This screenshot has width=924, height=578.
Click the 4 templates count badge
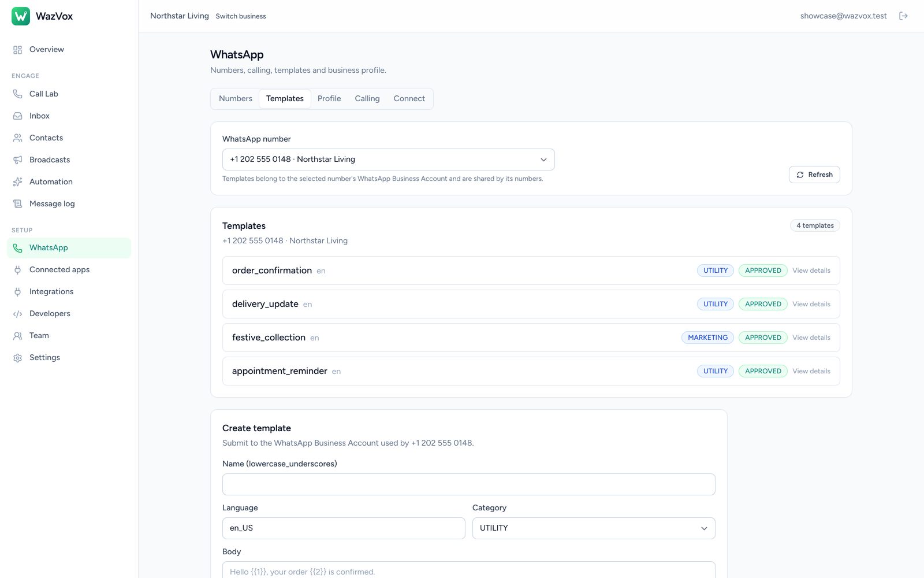tap(815, 225)
